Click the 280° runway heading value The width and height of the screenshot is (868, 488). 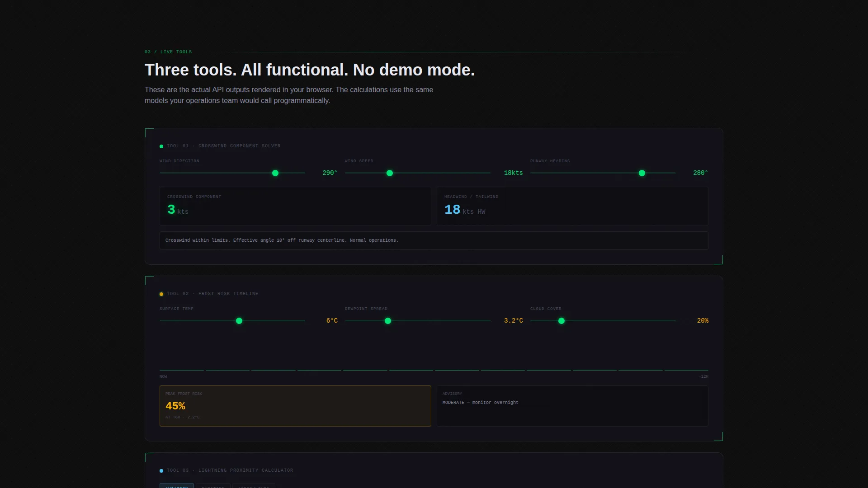point(701,173)
